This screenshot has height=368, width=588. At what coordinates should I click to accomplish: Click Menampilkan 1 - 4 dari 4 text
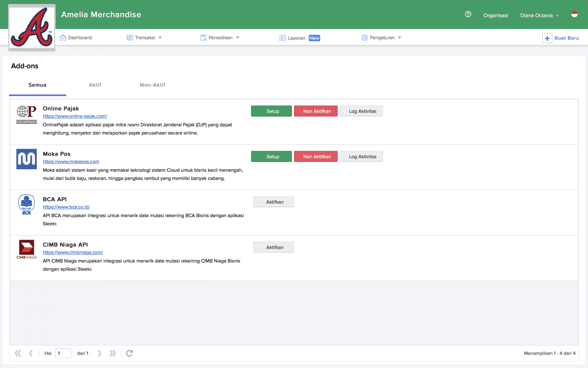pos(549,353)
